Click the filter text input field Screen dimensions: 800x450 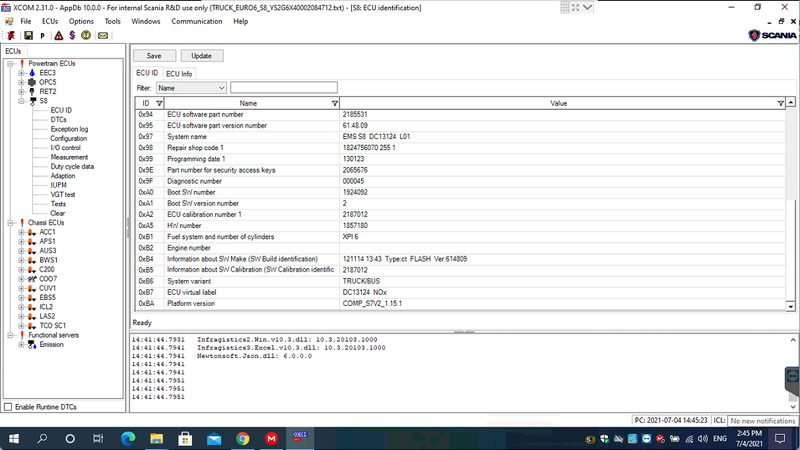point(284,88)
